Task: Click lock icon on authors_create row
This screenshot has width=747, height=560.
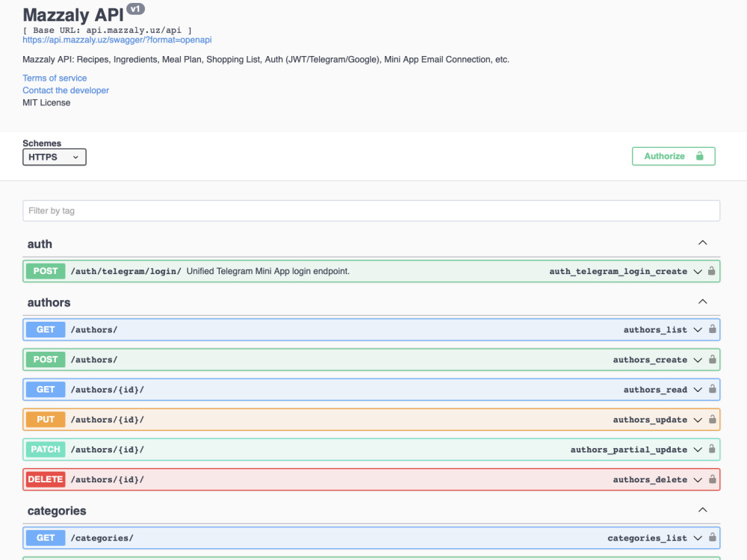Action: [x=712, y=359]
